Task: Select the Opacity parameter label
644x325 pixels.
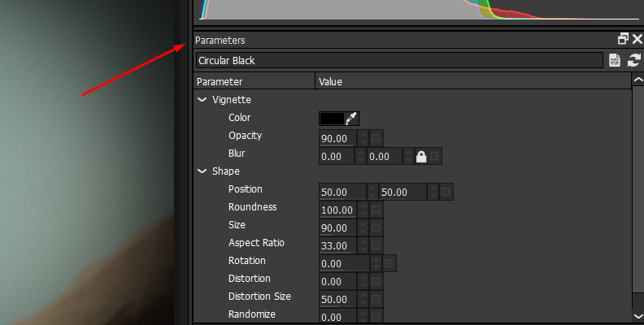Action: coord(246,136)
